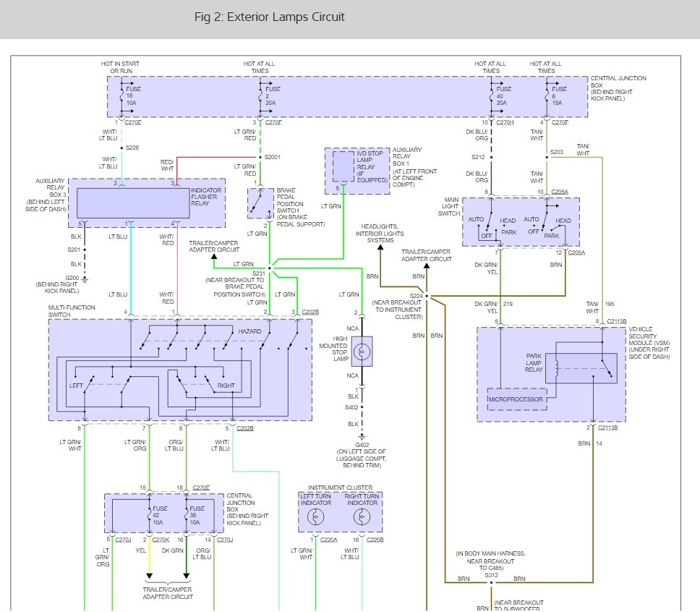The image size is (700, 612).
Task: Click the Park Lamp Relay coil symbol
Action: 557,368
